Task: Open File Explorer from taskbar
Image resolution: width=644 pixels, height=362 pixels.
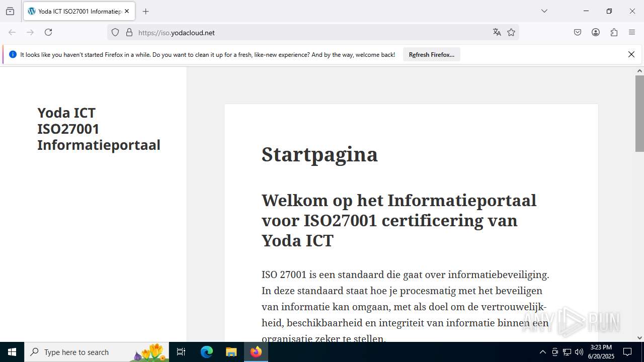Action: coord(231,352)
